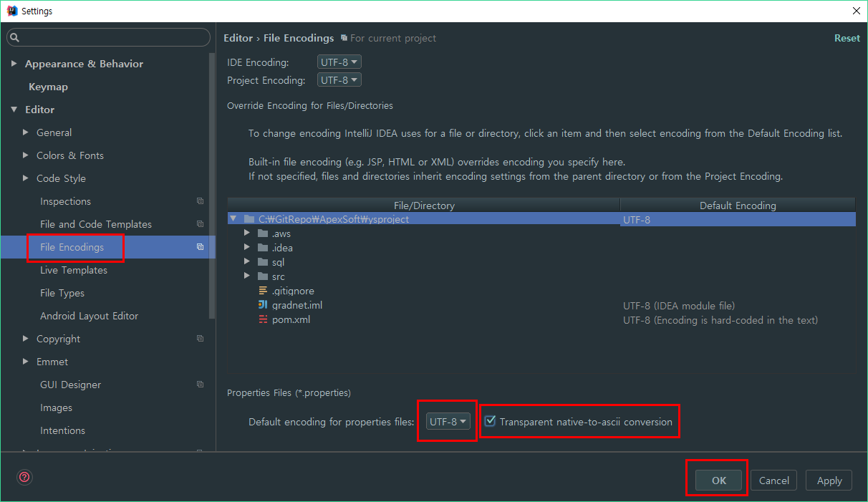868x502 pixels.
Task: Open Intentions settings page
Action: point(62,430)
